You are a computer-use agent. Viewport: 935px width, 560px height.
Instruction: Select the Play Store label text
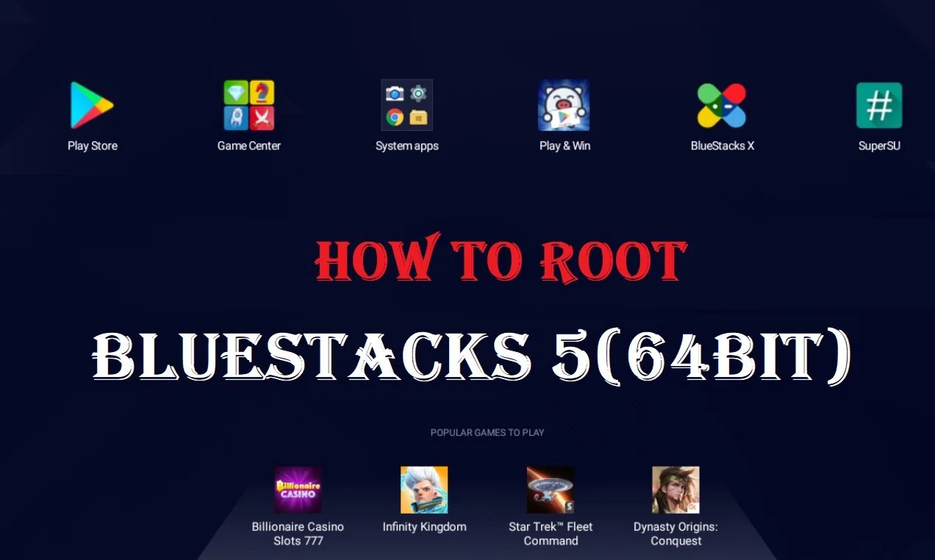point(93,146)
